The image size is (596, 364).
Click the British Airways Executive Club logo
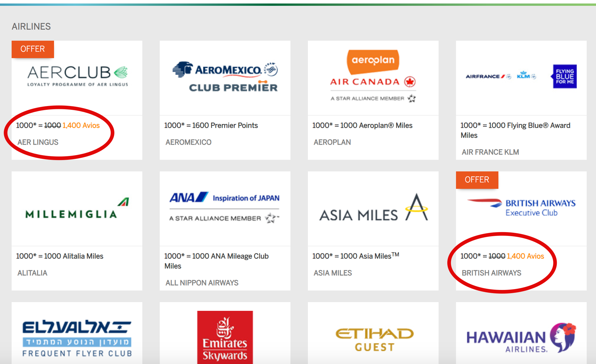tap(521, 207)
